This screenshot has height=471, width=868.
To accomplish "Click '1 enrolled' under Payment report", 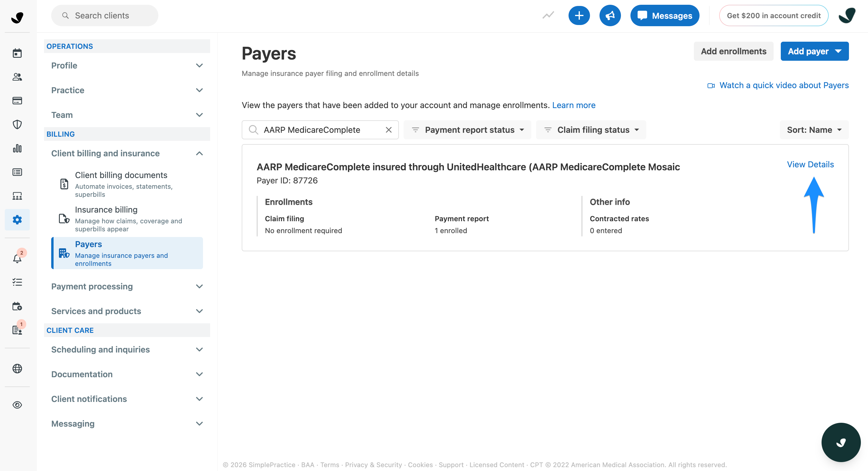I will pyautogui.click(x=451, y=230).
